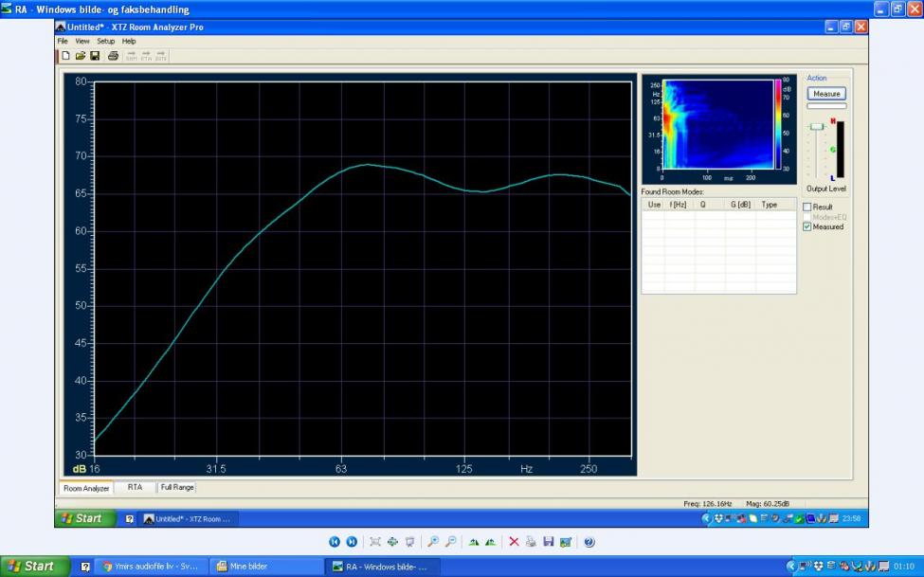Uncheck the Measured checkbox

click(x=807, y=227)
